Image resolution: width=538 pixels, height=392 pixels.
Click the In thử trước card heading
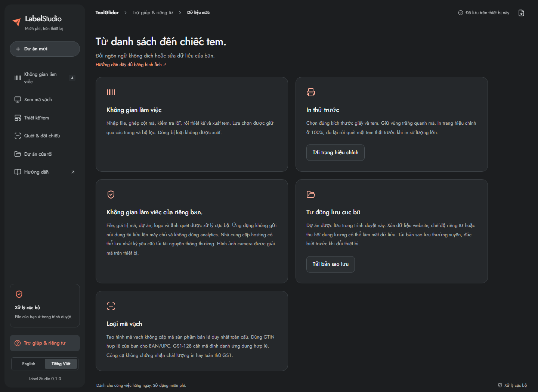pyautogui.click(x=323, y=110)
